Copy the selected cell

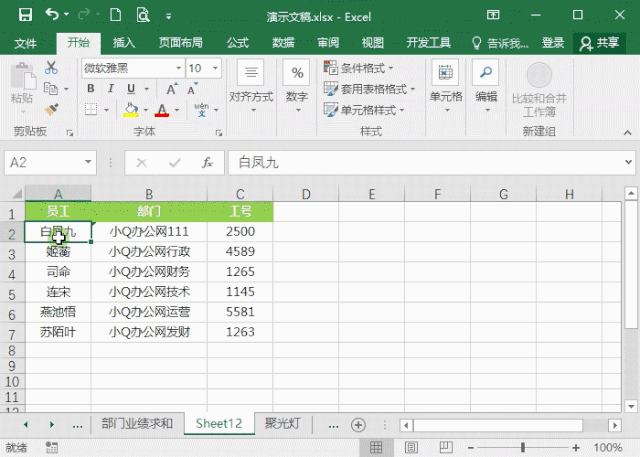click(x=51, y=88)
